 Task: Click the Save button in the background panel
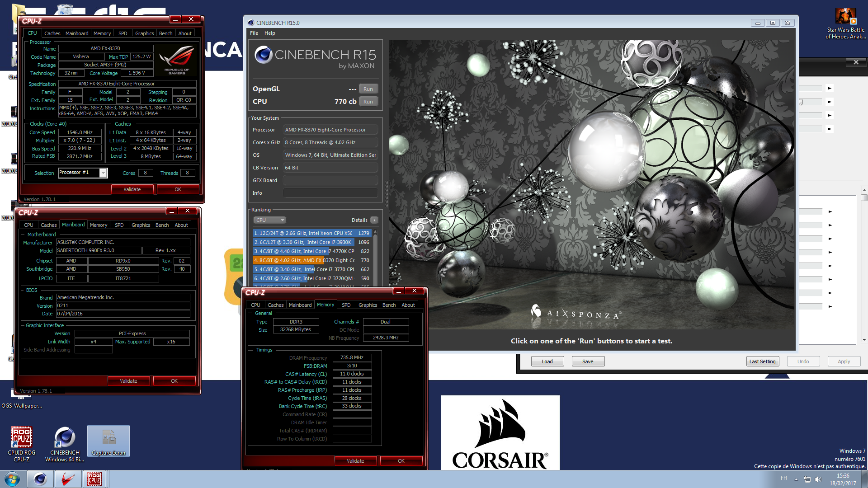[588, 361]
